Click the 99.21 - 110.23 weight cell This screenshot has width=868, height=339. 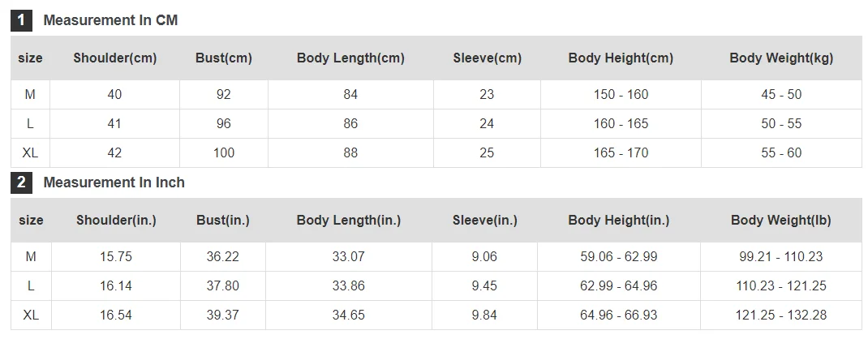(781, 256)
